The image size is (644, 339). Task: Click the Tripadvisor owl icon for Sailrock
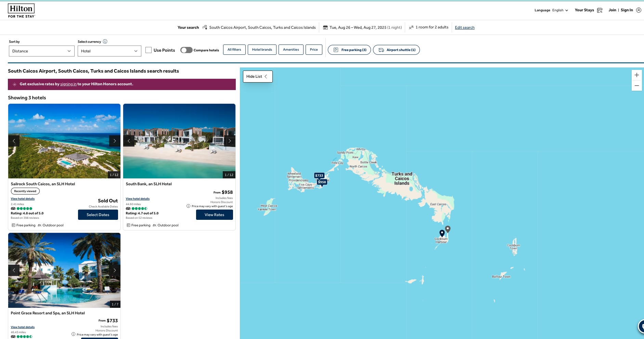(13, 209)
